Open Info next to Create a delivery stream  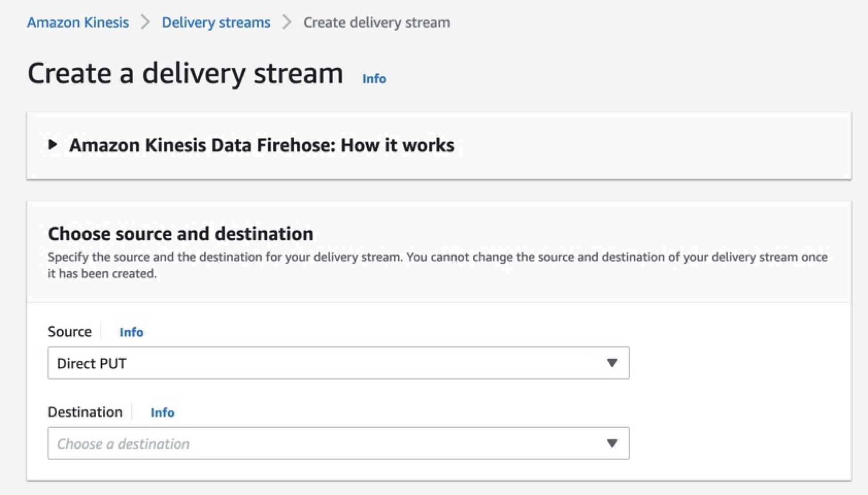click(374, 79)
